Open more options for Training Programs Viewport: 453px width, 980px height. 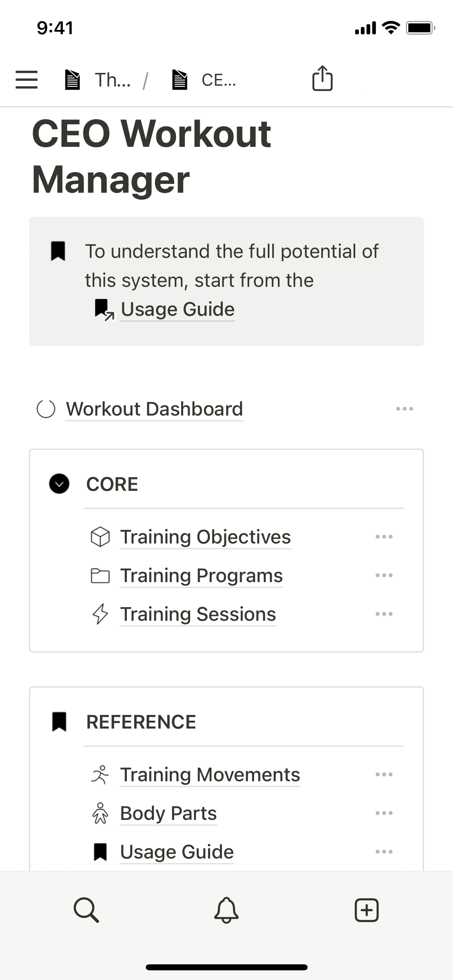(384, 575)
